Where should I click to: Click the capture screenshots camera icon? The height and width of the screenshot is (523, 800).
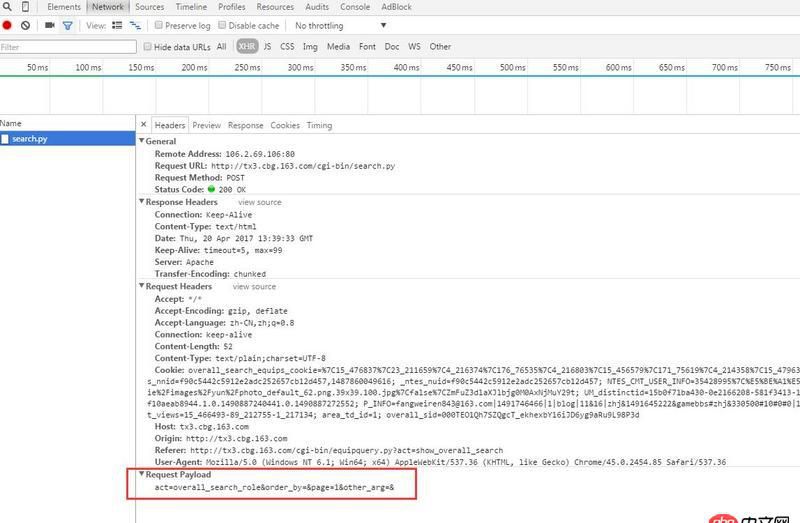(x=49, y=25)
